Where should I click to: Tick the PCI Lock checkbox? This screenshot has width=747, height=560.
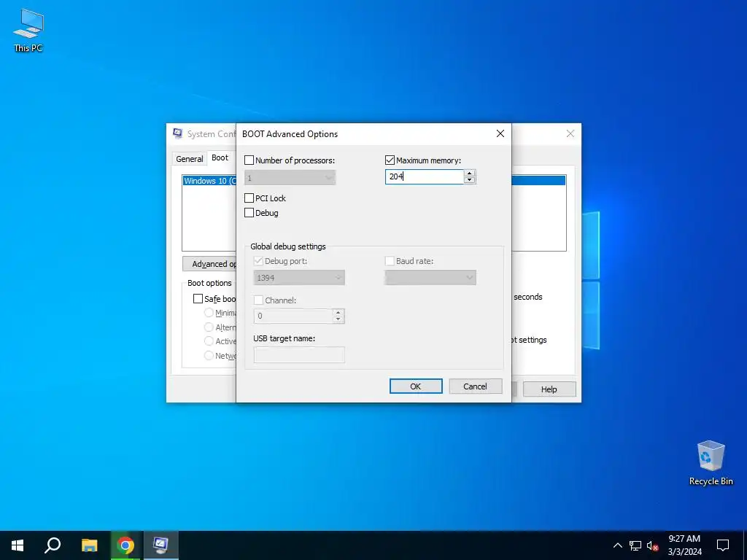pos(249,198)
